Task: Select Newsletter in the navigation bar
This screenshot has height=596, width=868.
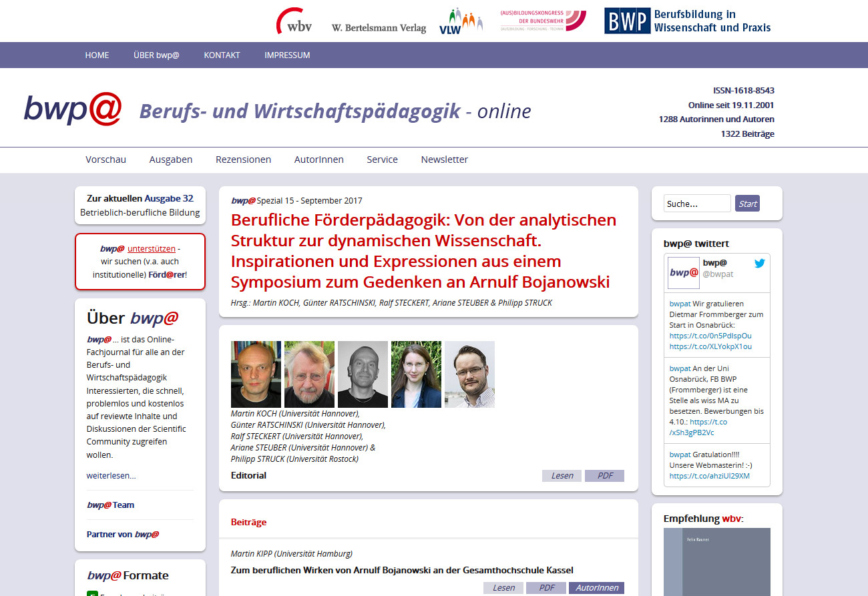Action: (444, 160)
